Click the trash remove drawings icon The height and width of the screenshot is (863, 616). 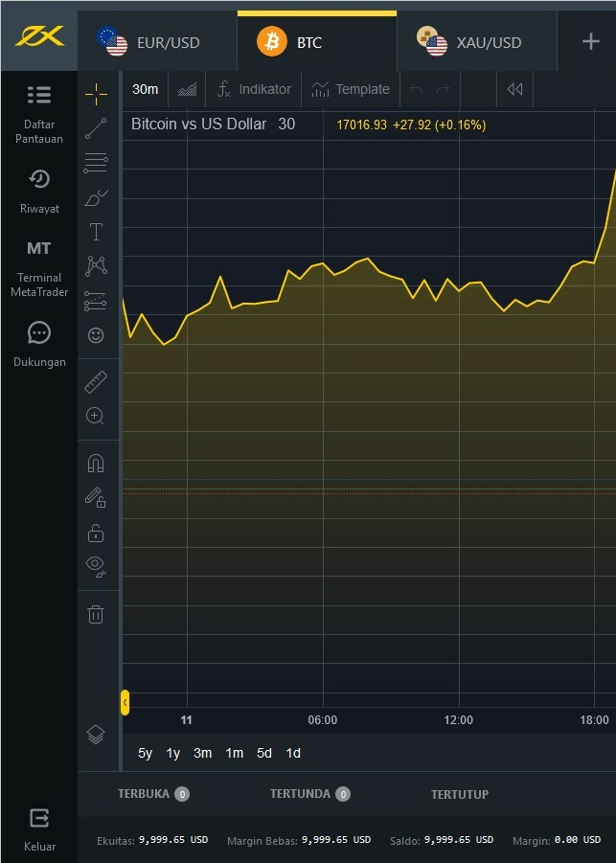pyautogui.click(x=96, y=614)
